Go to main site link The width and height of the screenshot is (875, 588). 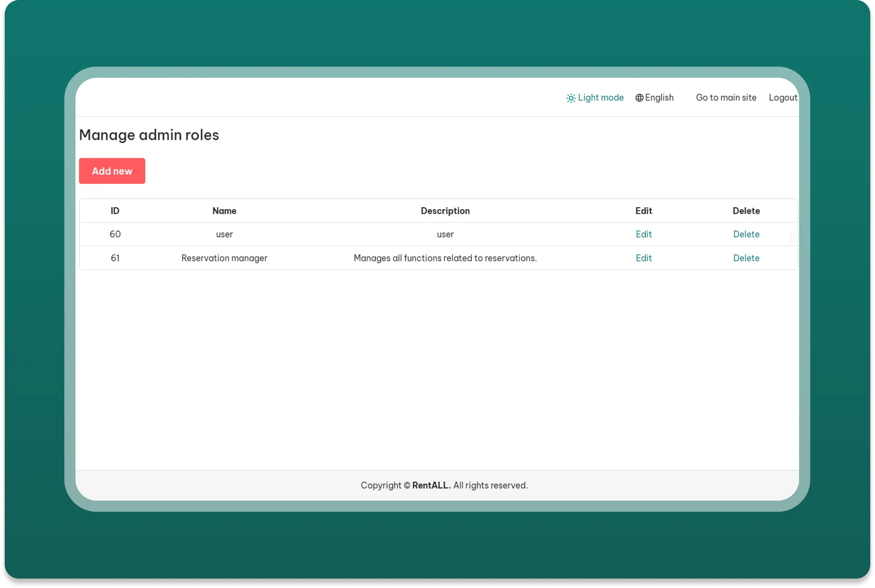pyautogui.click(x=726, y=98)
